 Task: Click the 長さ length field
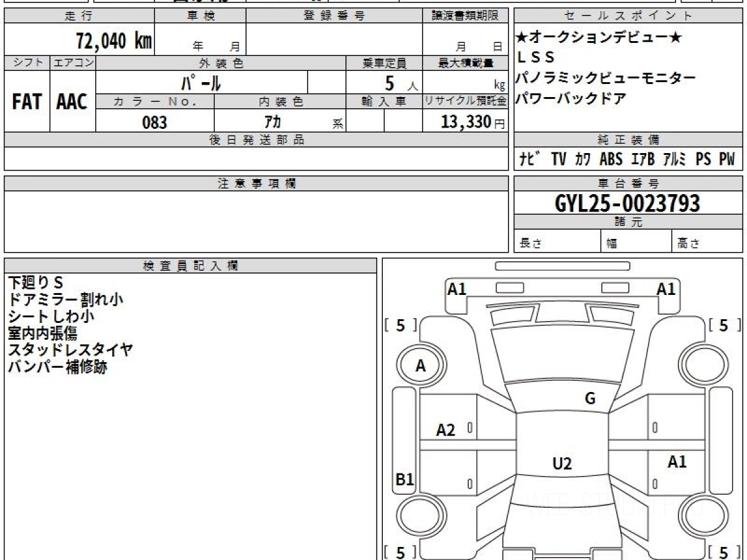(557, 241)
